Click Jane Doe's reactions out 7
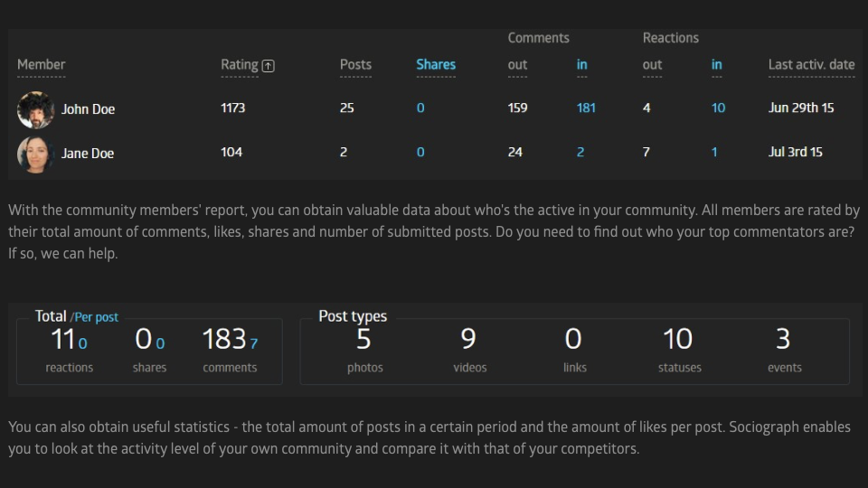 pos(646,152)
